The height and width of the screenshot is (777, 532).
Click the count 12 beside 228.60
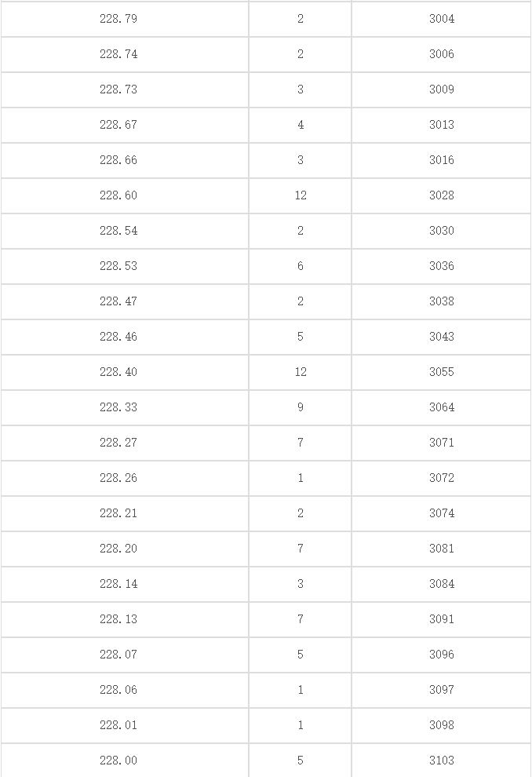[x=301, y=195]
